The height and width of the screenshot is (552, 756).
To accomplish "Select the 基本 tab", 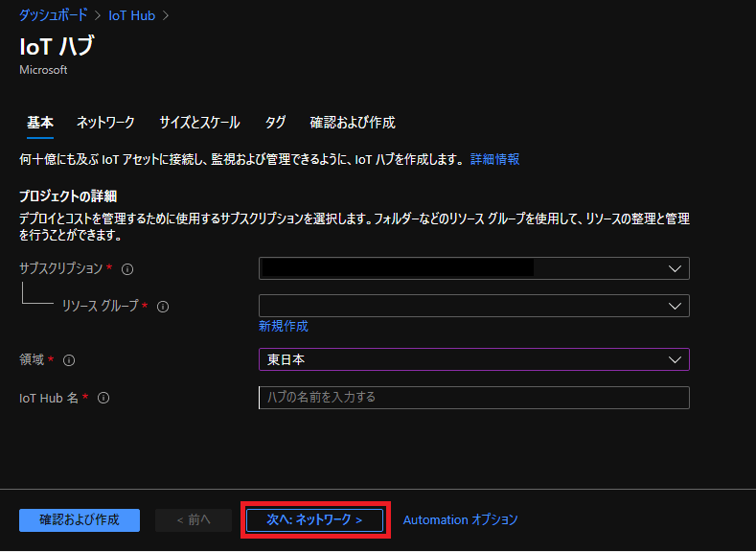I will point(40,123).
